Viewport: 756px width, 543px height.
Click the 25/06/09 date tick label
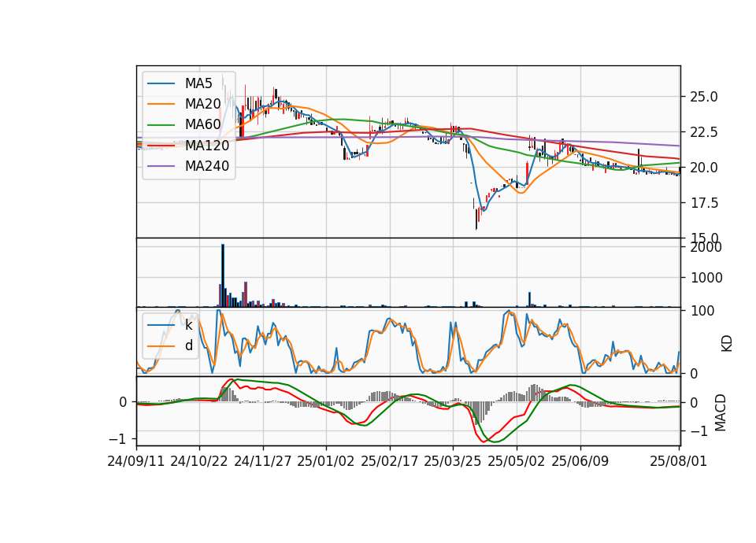580,461
